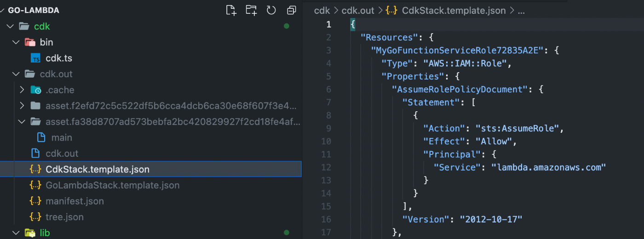The width and height of the screenshot is (644, 239).
Task: Click the file icon beside cdk.out file
Action: click(x=35, y=154)
